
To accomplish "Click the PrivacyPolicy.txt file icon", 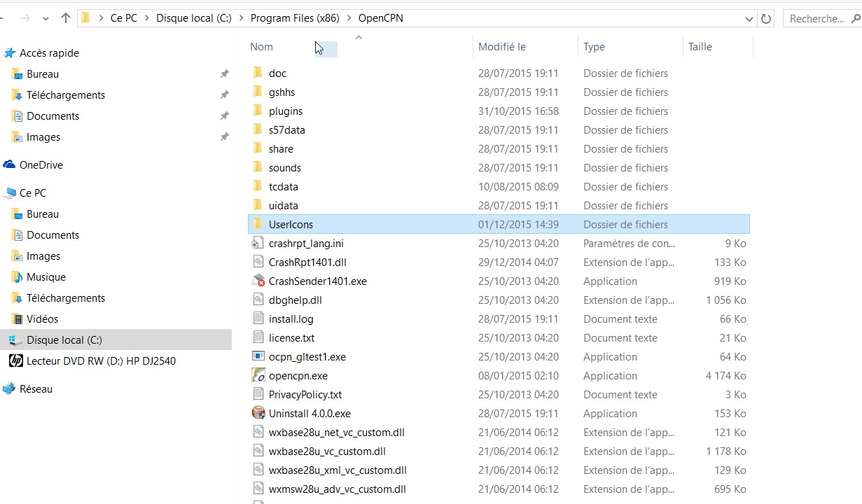I will (258, 394).
